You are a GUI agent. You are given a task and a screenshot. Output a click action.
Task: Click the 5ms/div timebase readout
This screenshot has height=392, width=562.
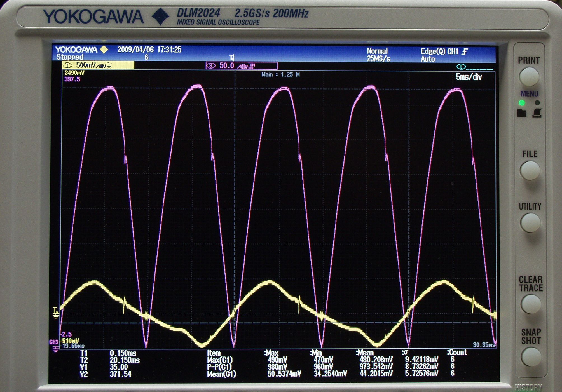tap(469, 77)
